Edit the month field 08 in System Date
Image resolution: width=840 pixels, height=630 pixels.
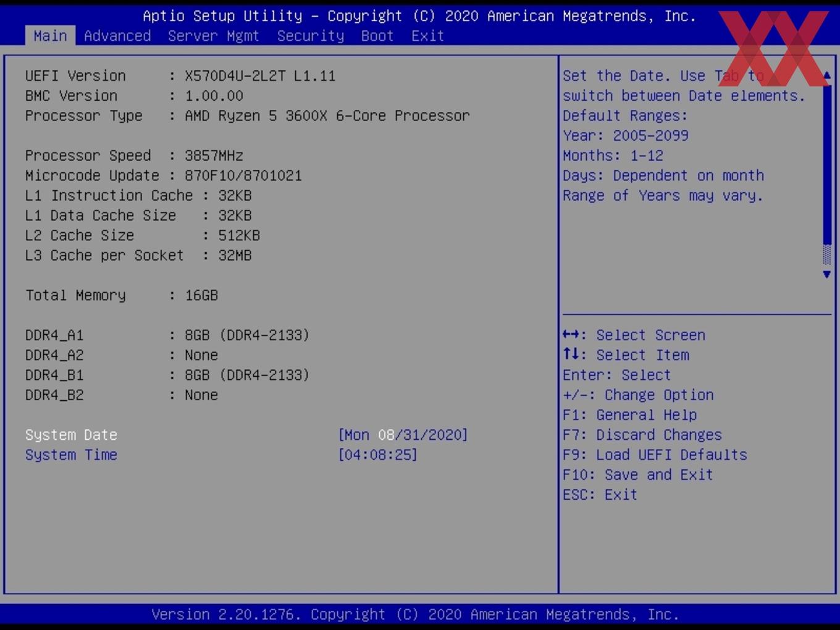click(x=386, y=435)
